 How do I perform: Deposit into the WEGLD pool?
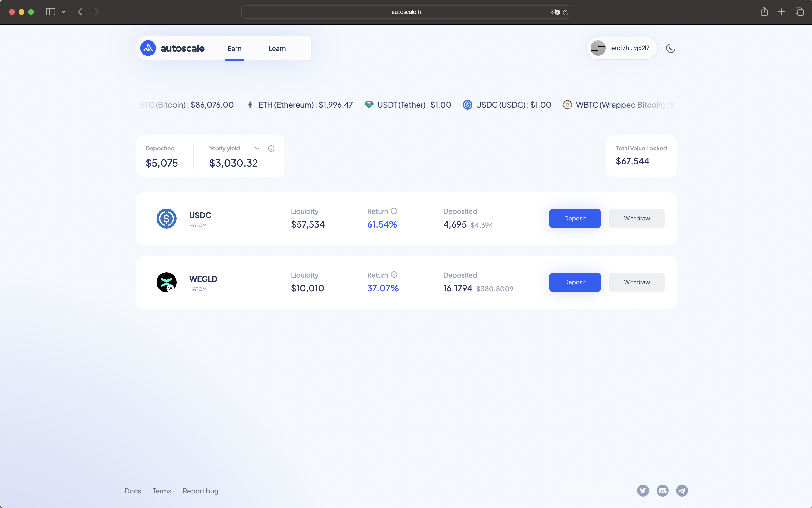(x=575, y=282)
